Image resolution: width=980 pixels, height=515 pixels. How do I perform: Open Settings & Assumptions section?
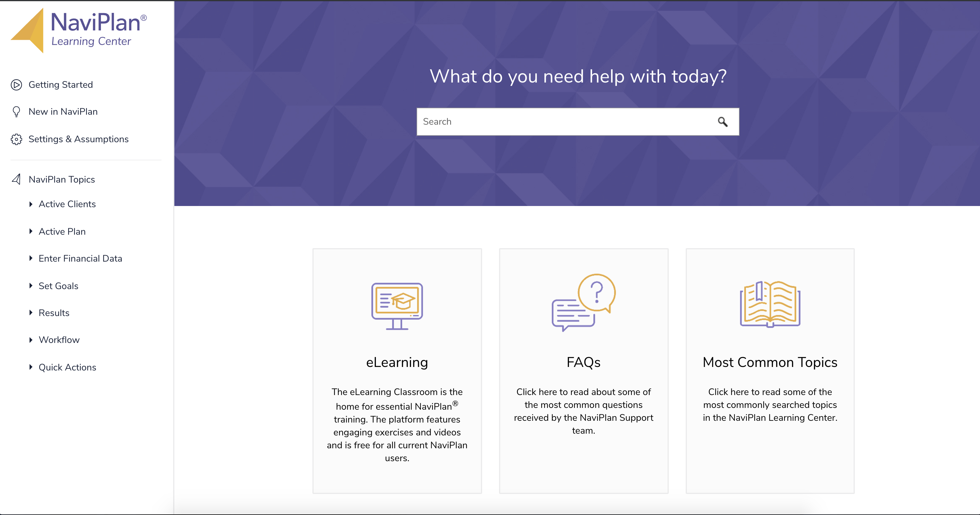click(78, 139)
